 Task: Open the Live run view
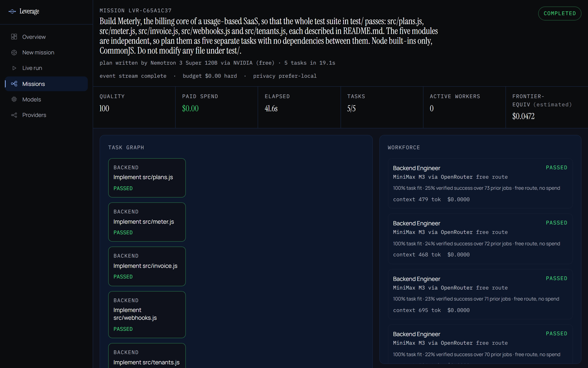click(x=47, y=68)
